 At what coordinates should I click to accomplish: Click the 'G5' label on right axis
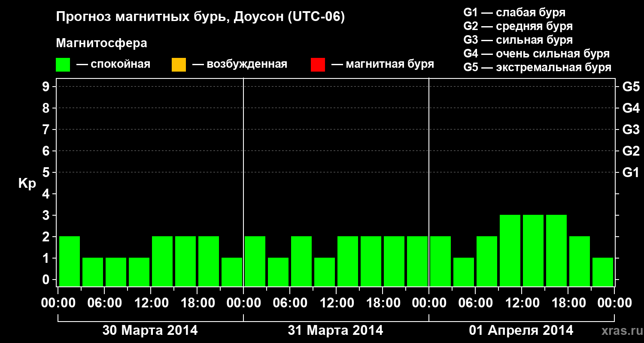point(631,87)
